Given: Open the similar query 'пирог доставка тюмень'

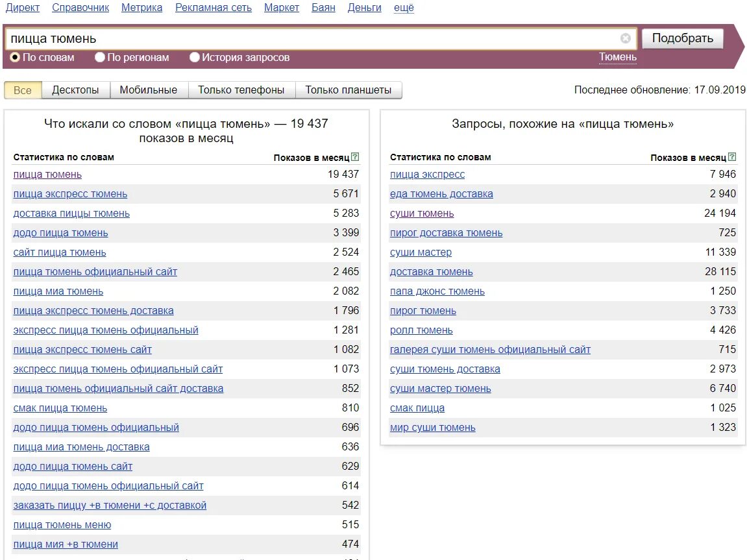Looking at the screenshot, I should (x=447, y=234).
